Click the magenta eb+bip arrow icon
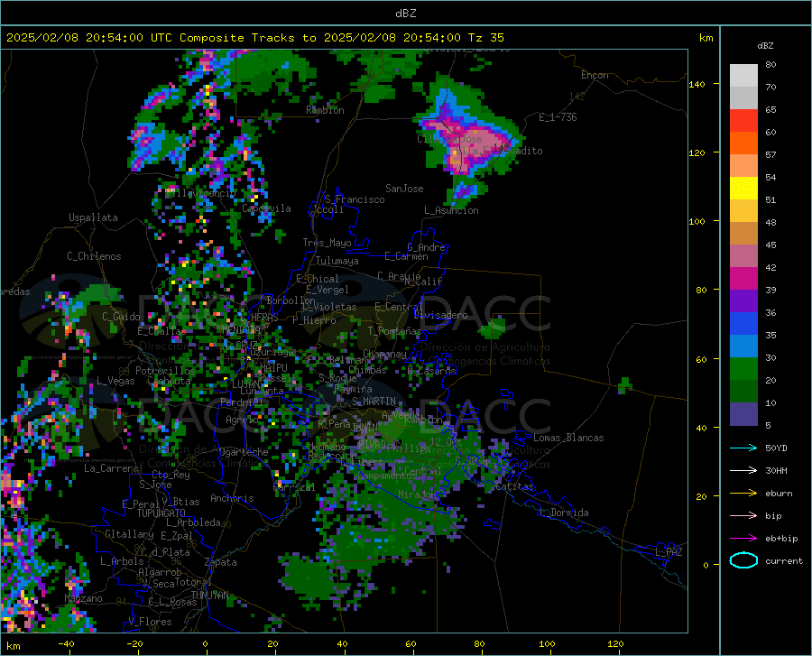This screenshot has width=812, height=656. point(743,539)
